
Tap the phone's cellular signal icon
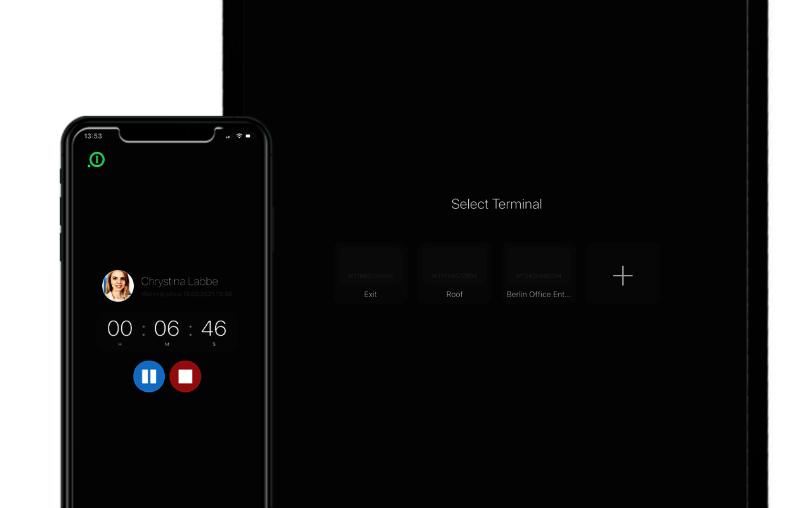(x=228, y=137)
